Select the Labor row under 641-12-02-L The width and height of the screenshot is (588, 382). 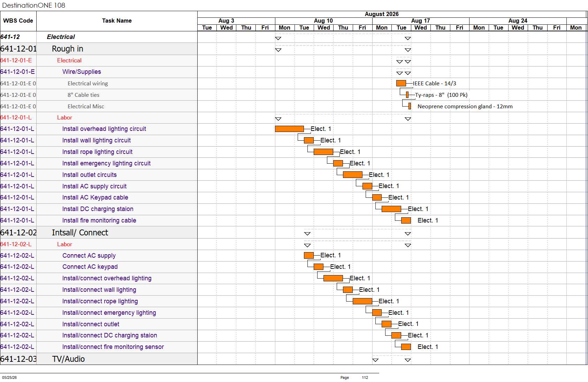click(x=99, y=244)
